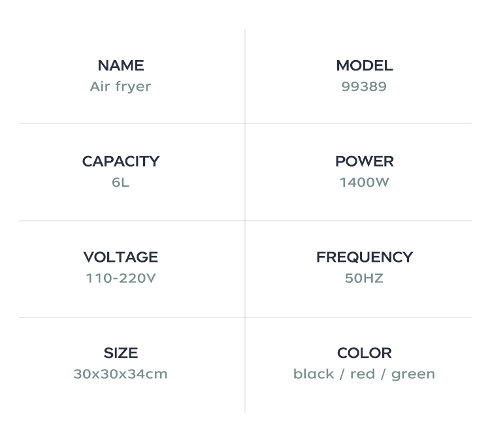Click the SIZE heading label
This screenshot has height=448, width=490.
click(x=120, y=353)
